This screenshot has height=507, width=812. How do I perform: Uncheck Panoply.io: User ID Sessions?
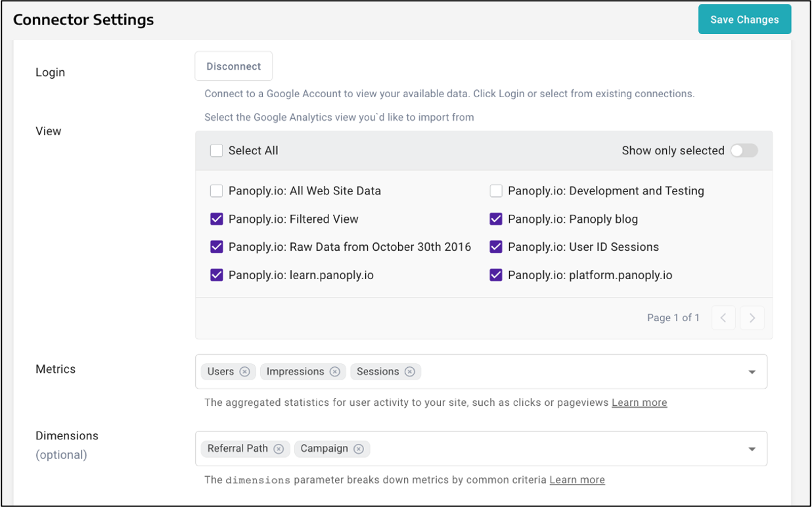[496, 247]
